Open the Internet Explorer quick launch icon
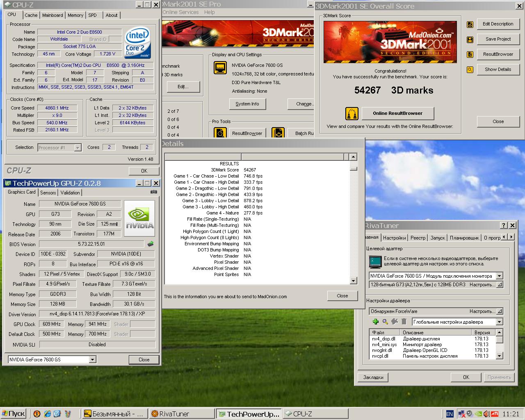Image resolution: width=525 pixels, height=420 pixels. point(47,414)
